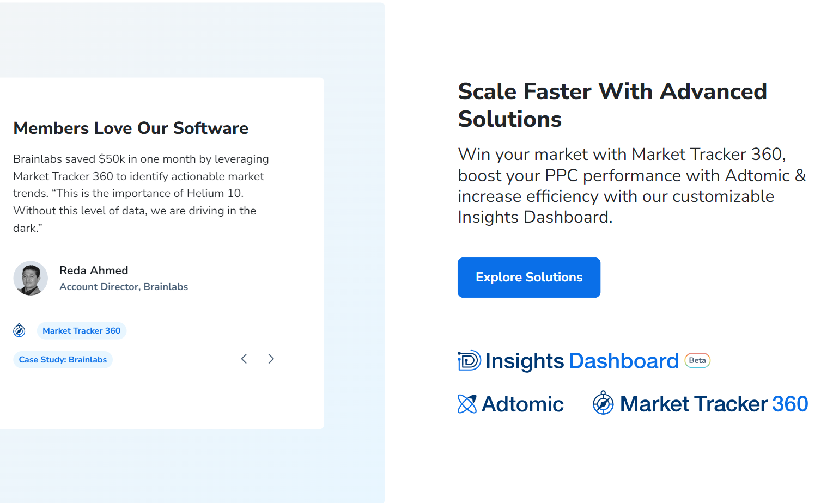Click the Scale Faster With Advanced Solutions heading

click(x=612, y=105)
